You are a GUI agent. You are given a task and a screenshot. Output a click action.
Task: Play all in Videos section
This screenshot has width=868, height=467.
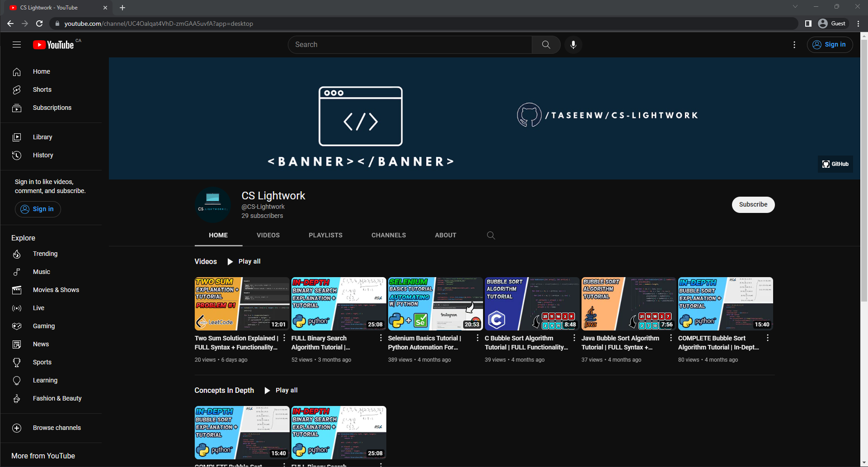click(x=244, y=261)
